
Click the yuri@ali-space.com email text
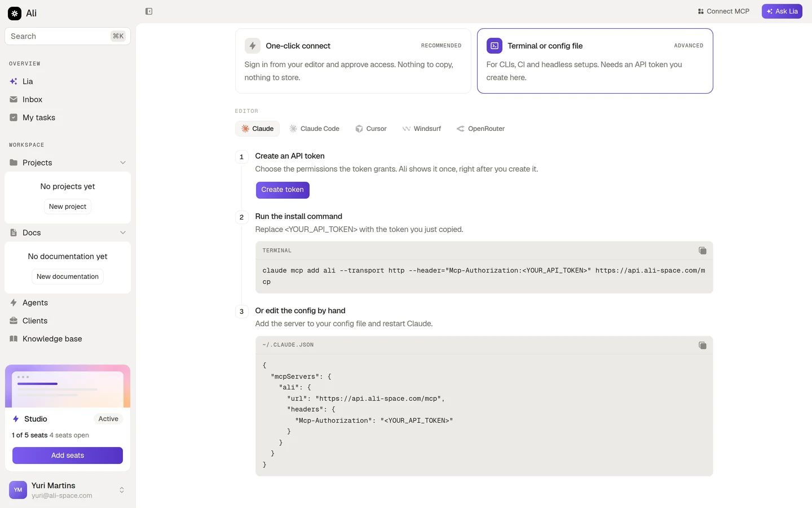pos(62,496)
